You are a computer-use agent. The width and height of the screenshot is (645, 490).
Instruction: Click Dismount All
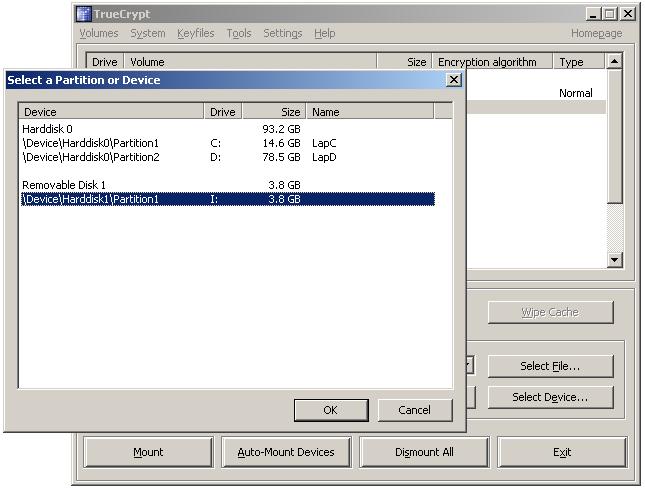coord(424,452)
